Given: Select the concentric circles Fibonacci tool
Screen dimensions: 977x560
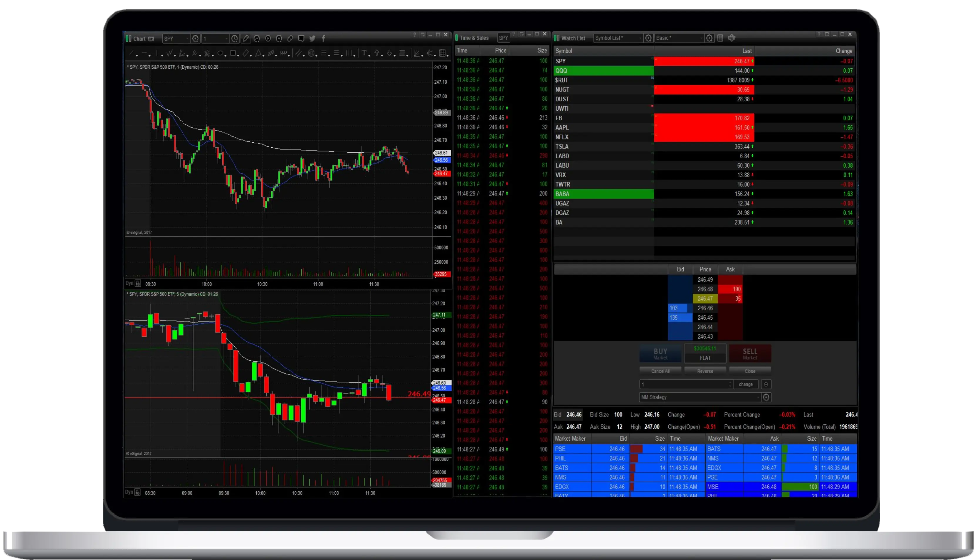Looking at the screenshot, I should point(311,53).
